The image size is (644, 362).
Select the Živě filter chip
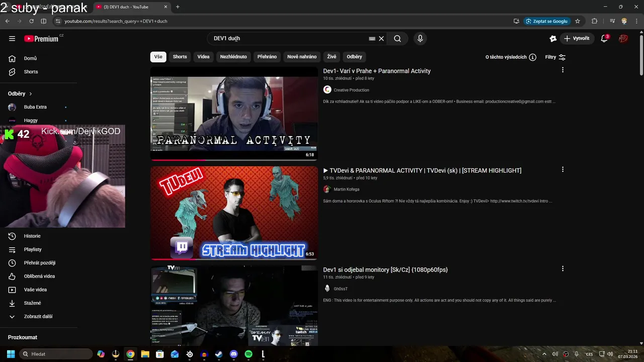point(332,57)
